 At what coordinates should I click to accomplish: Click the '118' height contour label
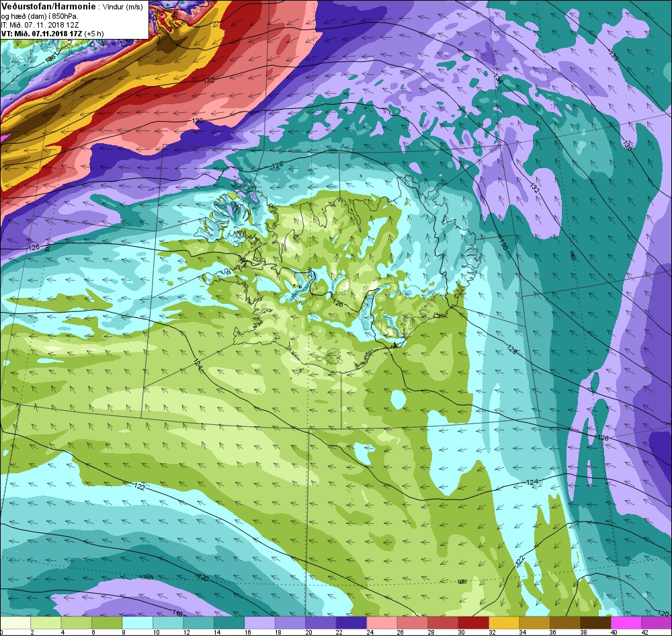[x=178, y=613]
